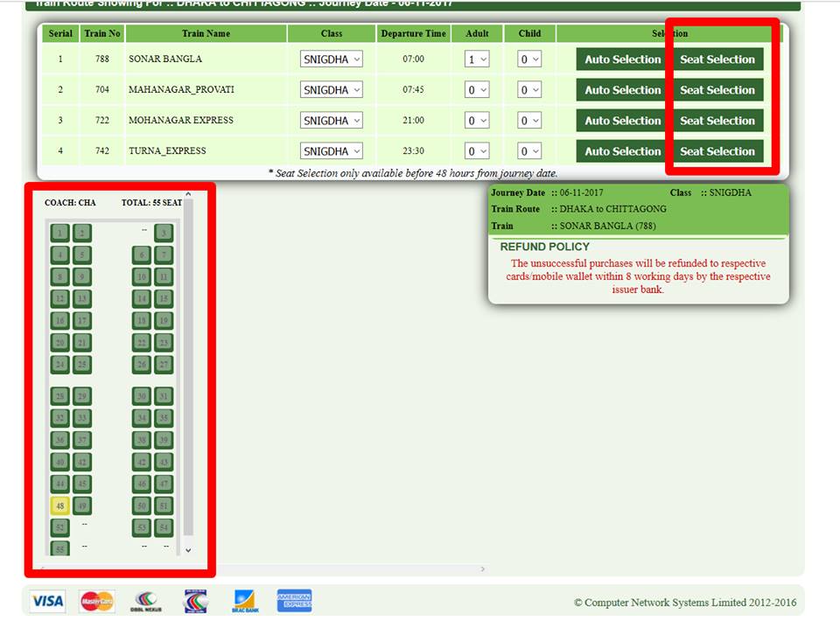Click the MasterCard logo
The image size is (840, 621).
point(97,601)
